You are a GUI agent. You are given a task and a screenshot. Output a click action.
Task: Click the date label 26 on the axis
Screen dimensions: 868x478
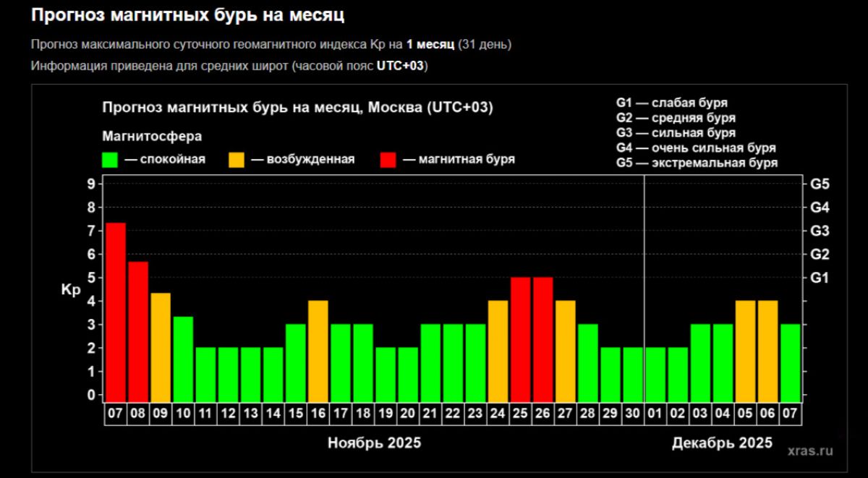tap(543, 414)
